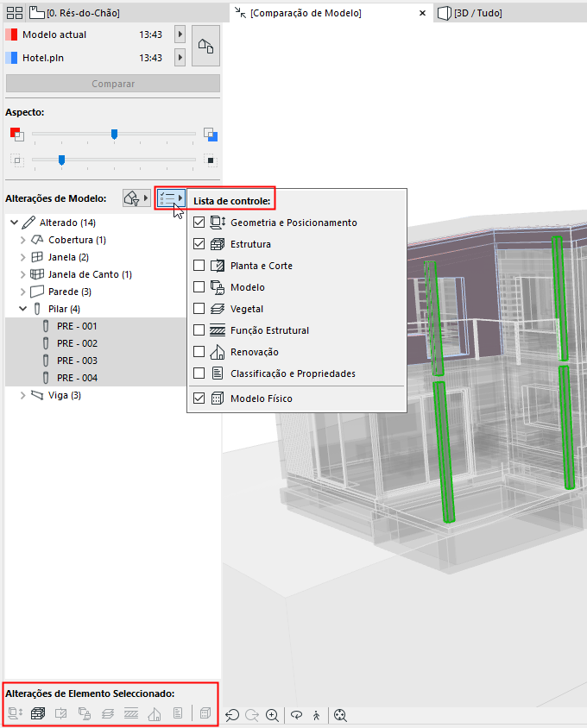Open the Lista de controle checklist button
This screenshot has width=587, height=728.
coord(171,198)
